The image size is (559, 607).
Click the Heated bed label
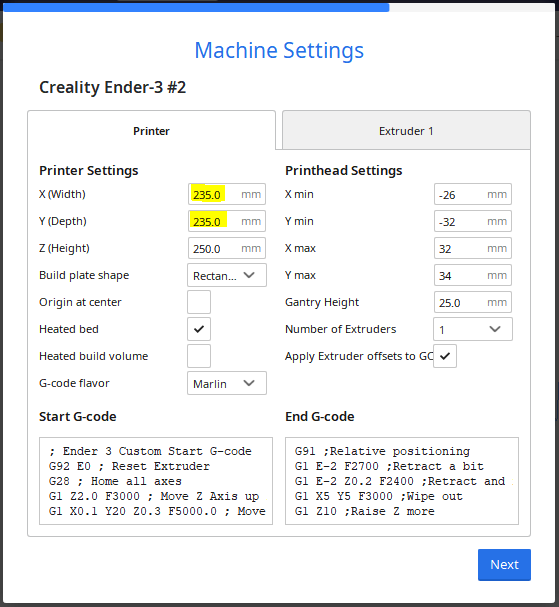[69, 329]
